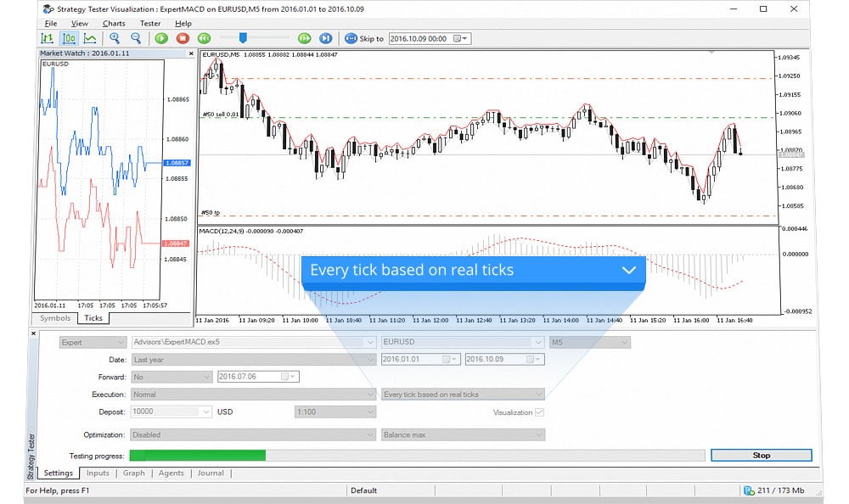Start visualization with green play button
The width and height of the screenshot is (849, 504).
tap(161, 38)
